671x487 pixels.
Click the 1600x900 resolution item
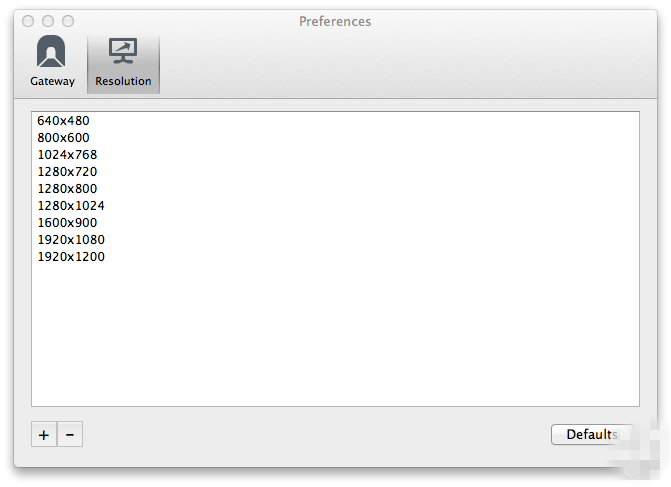[x=67, y=223]
